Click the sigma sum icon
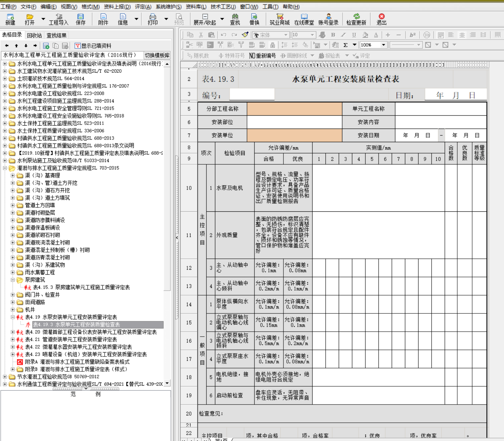Viewport: 504px width, 441px height. 345,45
